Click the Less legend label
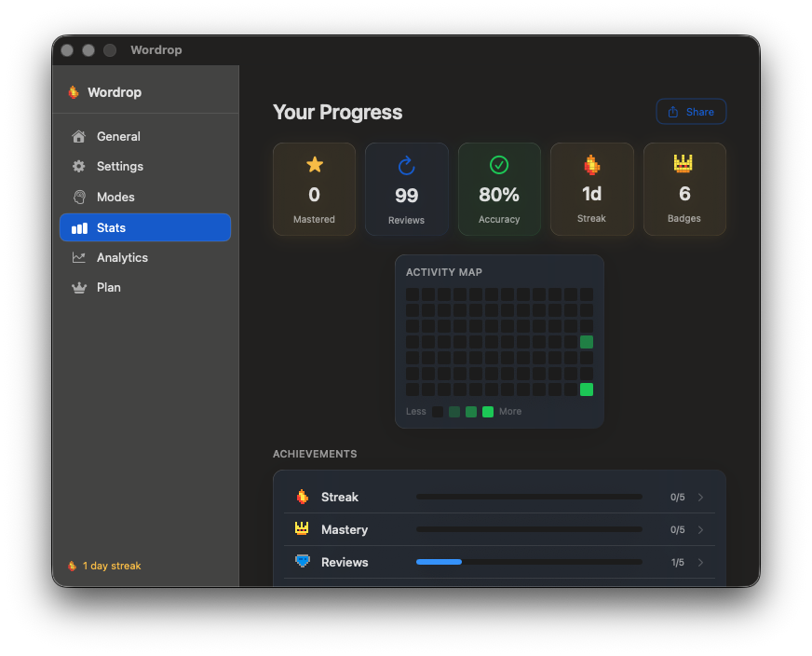 416,412
